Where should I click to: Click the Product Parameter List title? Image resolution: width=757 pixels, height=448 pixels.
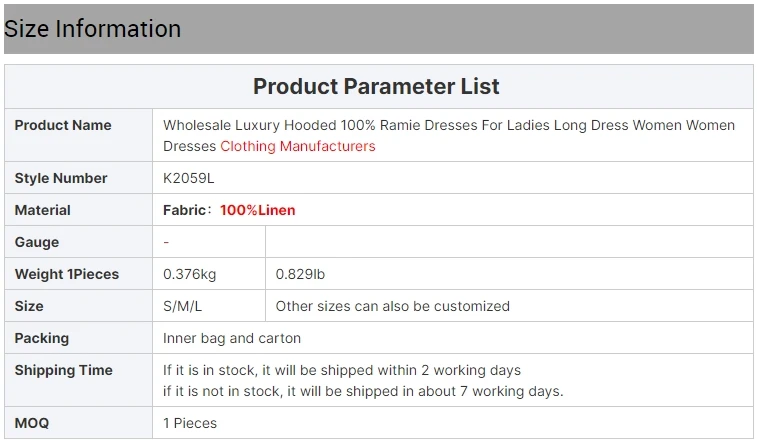(376, 86)
